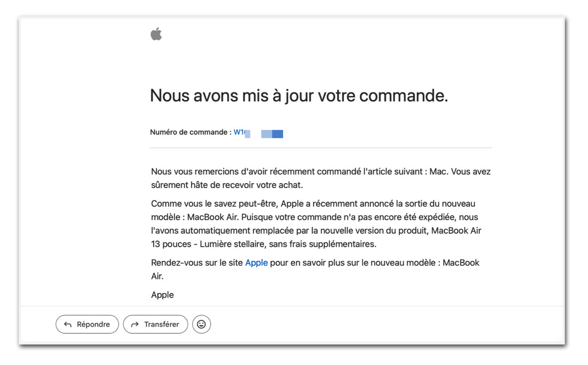Open the emoji reaction picker

(x=202, y=324)
